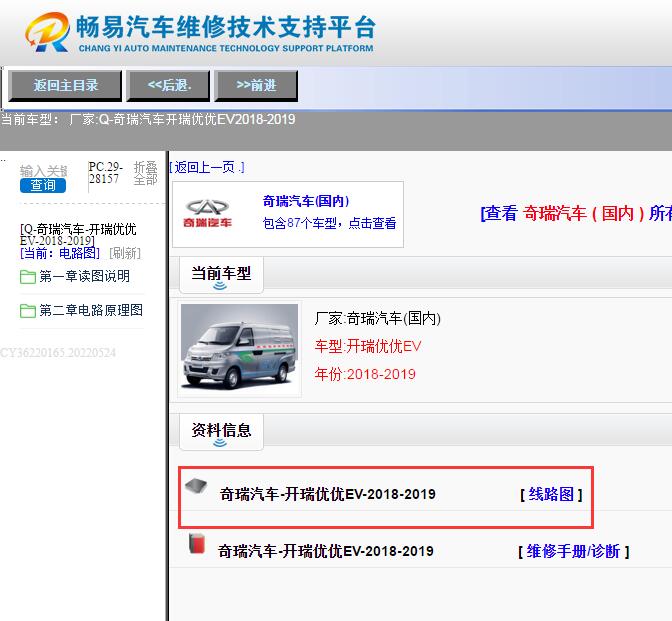
Task: Click the [当前：电路图] link
Action: (x=60, y=253)
